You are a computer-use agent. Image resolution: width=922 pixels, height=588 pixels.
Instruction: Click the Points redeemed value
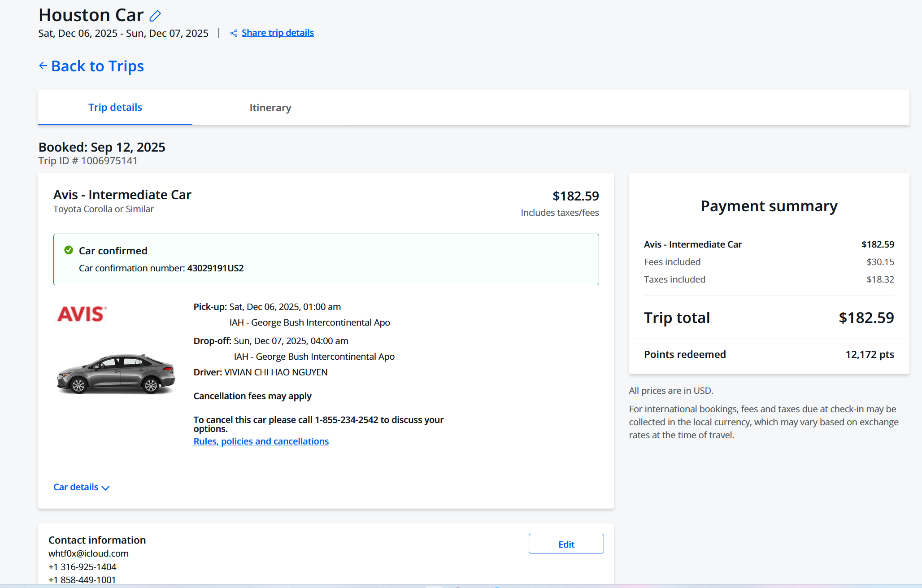(870, 354)
